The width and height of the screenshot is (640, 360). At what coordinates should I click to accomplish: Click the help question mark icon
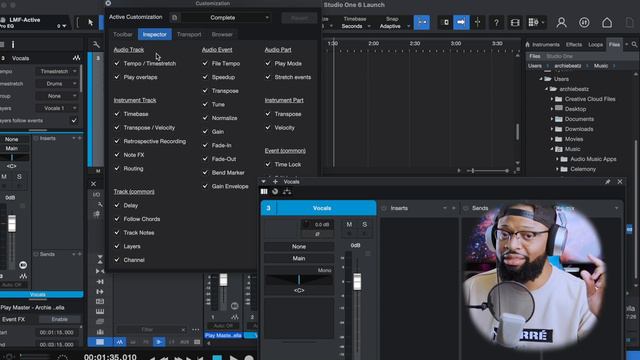pyautogui.click(x=496, y=23)
